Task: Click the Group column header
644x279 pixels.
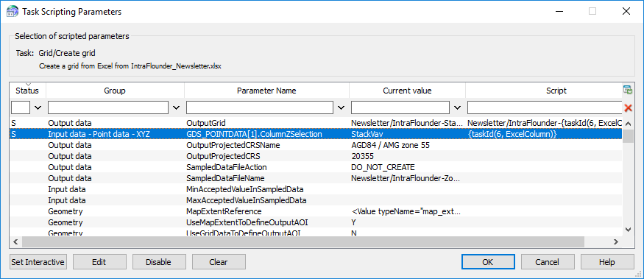Action: point(115,91)
